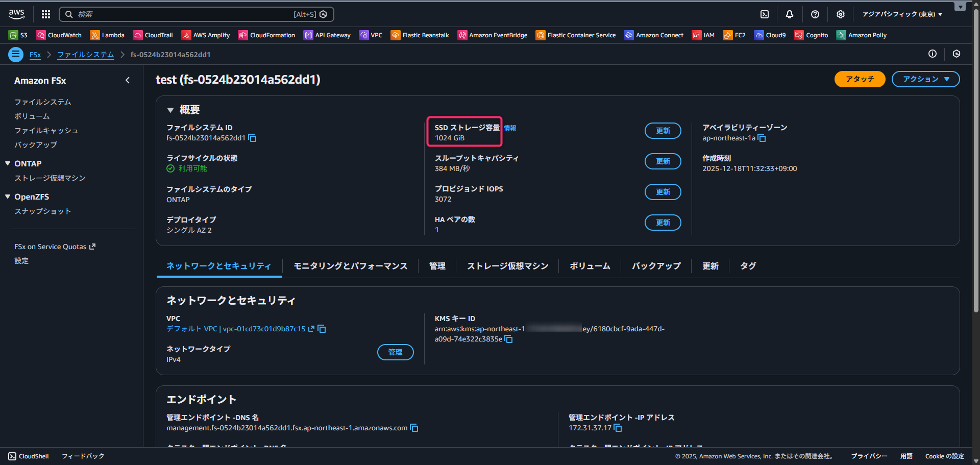Copy the KMS key ARN
Viewport: 980px width, 465px height.
(x=508, y=339)
